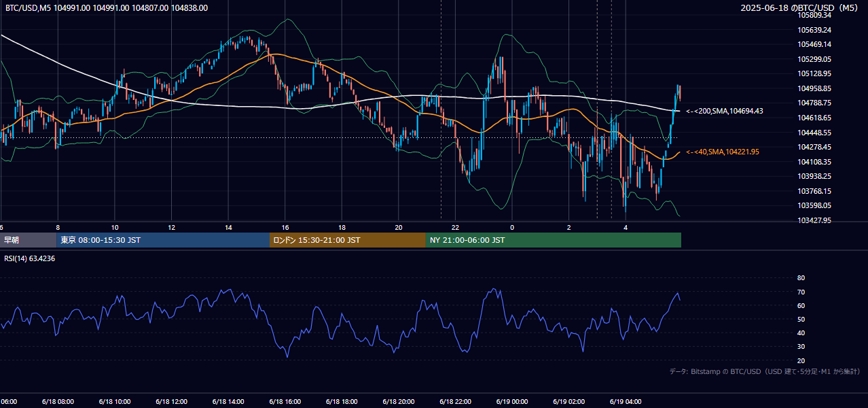Select the NY 21:00-06:00 JST session bar
868x408 pixels.
tap(554, 240)
